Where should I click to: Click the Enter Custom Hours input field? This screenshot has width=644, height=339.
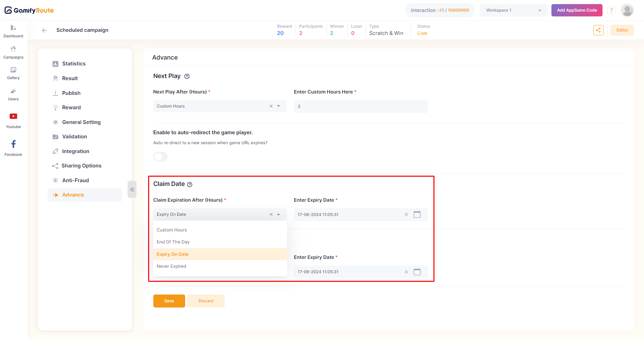point(360,106)
